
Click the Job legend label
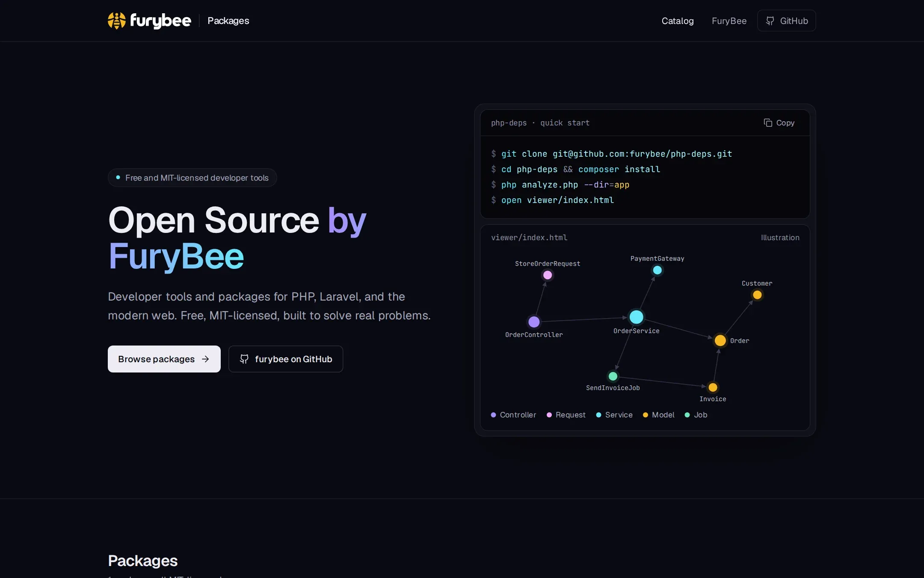tap(701, 415)
